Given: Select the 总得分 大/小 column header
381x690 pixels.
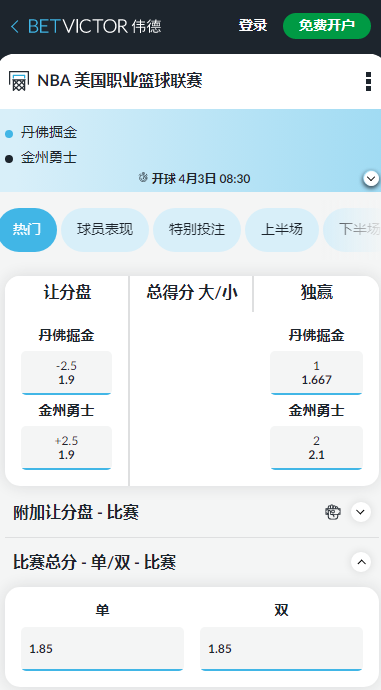Looking at the screenshot, I should 192,292.
